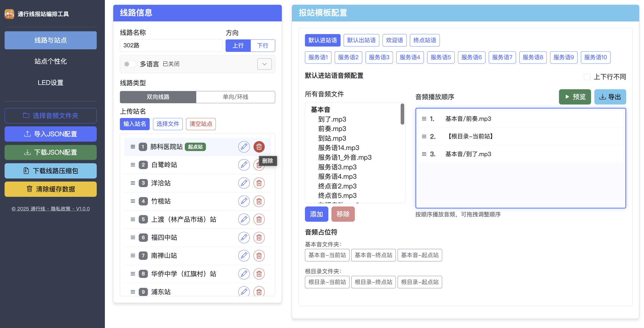
Task: Click the pencil icon beside 福四中站
Action: click(244, 237)
